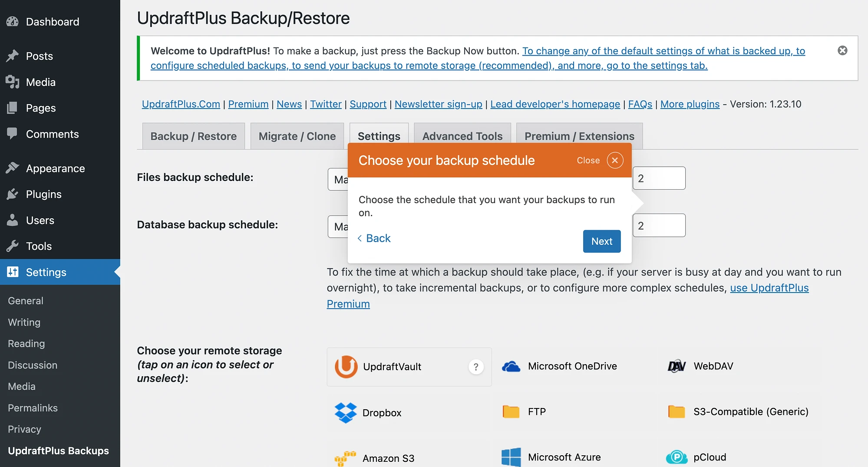Click the Settings sliders icon

(13, 272)
